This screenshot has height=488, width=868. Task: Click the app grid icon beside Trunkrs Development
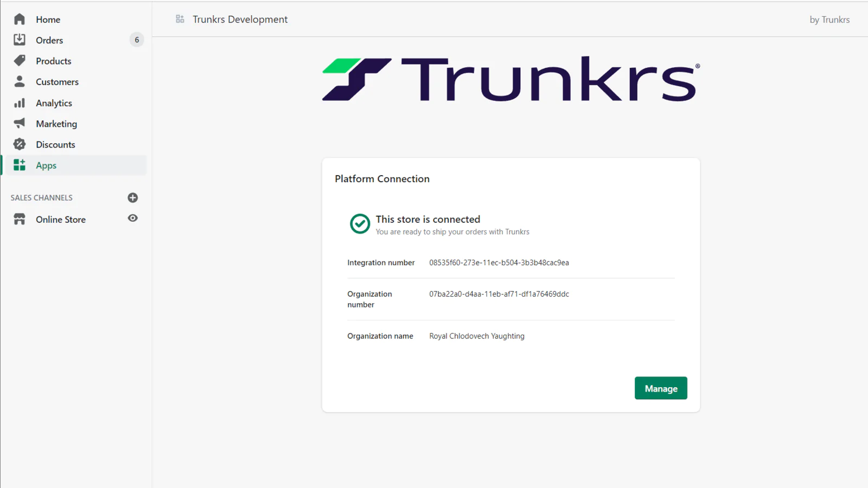click(180, 19)
